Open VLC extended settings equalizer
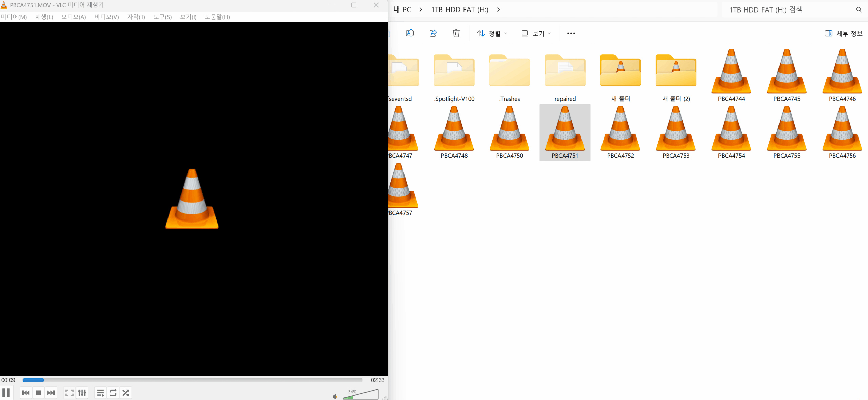This screenshot has height=400, width=868. click(82, 393)
